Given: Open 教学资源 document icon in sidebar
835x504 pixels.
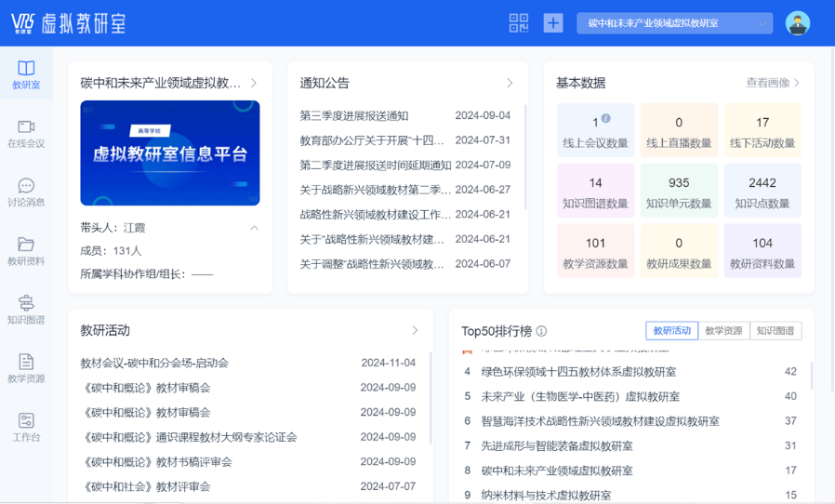Looking at the screenshot, I should [x=26, y=362].
